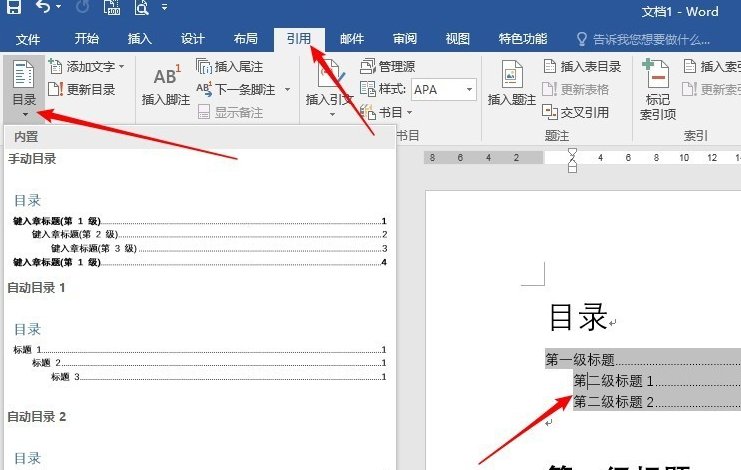Click the 插入脚注 AB icon
Screen dimensions: 741x470
tap(166, 84)
